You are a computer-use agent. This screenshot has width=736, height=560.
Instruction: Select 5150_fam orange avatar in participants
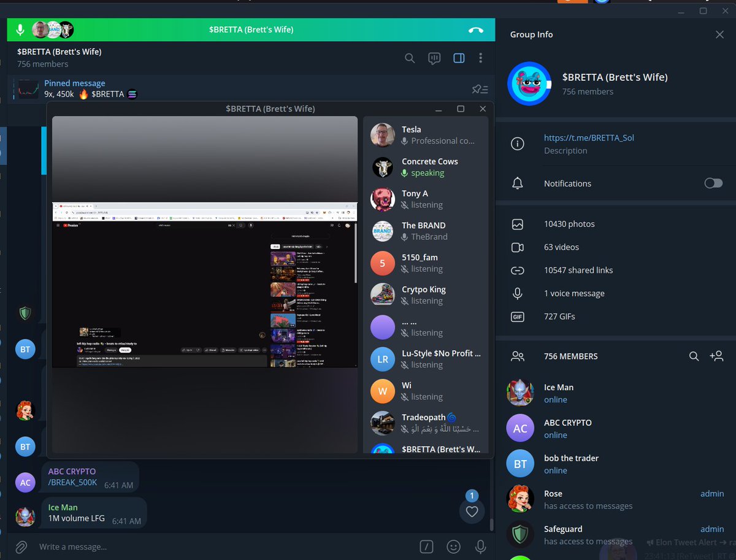[383, 263]
